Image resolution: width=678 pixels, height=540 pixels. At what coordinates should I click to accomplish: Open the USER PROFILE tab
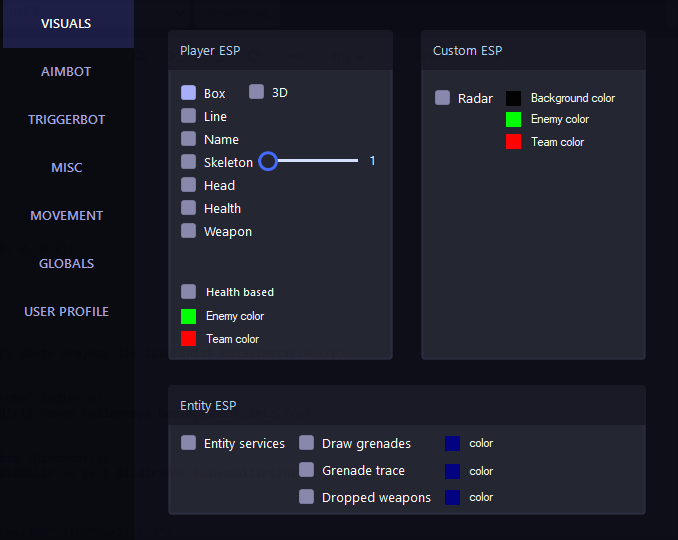66,312
